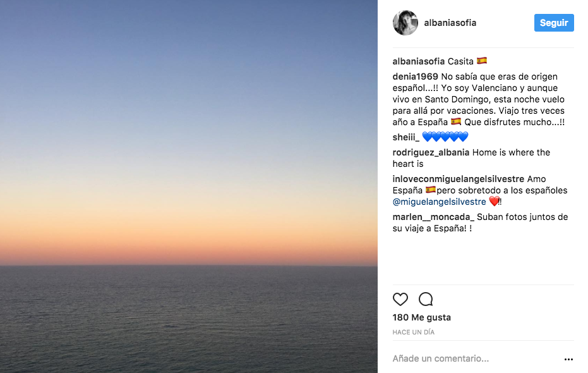Open the albaniasofia caption username link
The image size is (588, 373).
[418, 61]
